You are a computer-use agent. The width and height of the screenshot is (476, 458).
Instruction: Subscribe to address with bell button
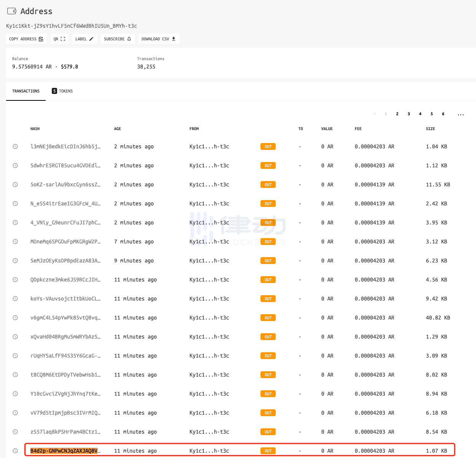click(117, 39)
